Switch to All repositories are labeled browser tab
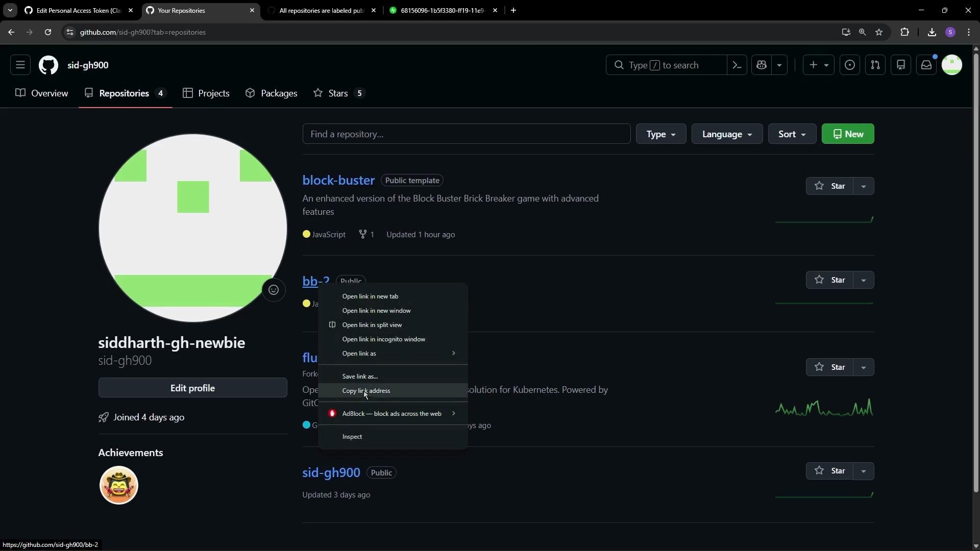 click(322, 10)
